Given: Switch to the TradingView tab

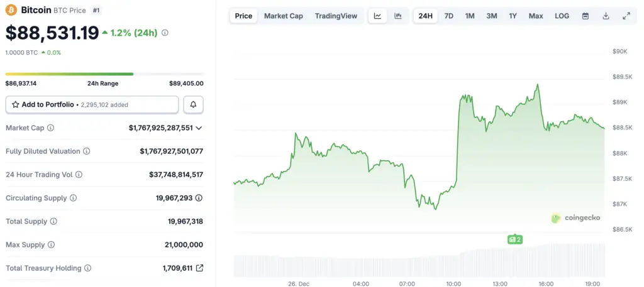Looking at the screenshot, I should tap(336, 16).
